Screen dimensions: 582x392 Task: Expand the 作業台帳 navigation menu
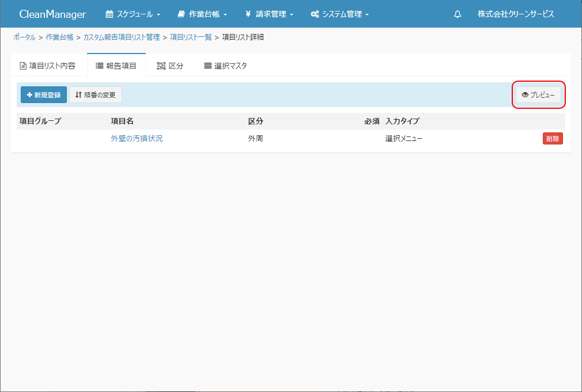(x=202, y=14)
